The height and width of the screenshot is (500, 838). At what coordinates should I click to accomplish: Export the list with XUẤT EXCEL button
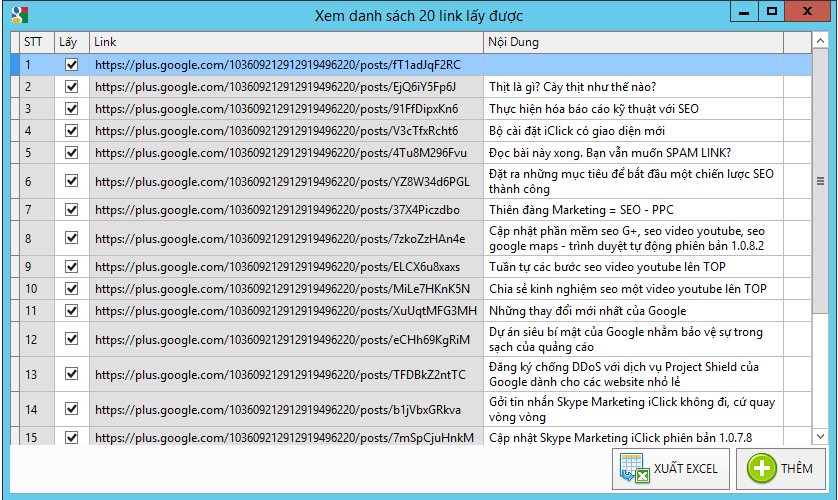[x=671, y=468]
